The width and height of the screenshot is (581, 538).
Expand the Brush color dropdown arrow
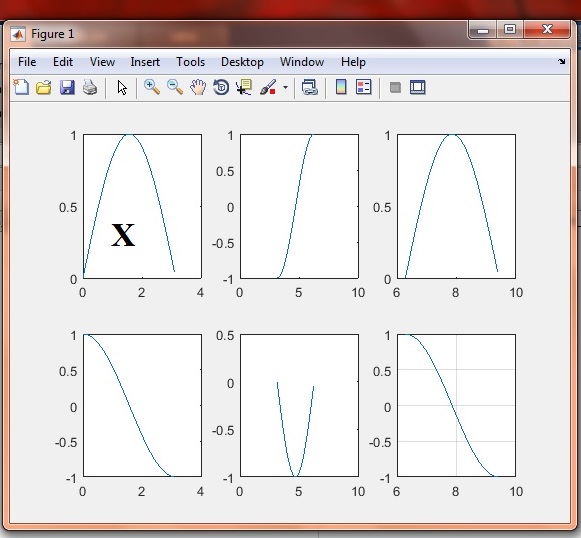[x=285, y=88]
